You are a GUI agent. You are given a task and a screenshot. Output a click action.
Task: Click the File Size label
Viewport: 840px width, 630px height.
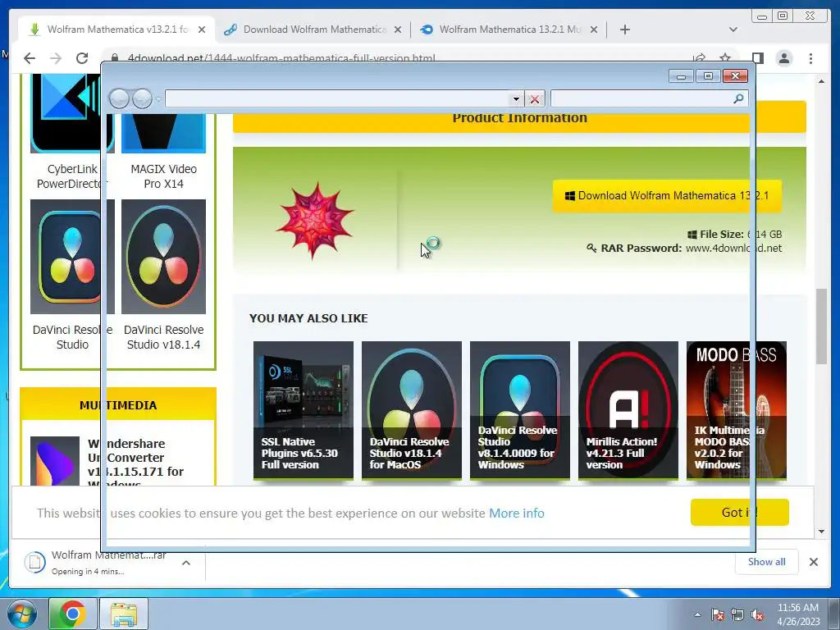coord(721,234)
